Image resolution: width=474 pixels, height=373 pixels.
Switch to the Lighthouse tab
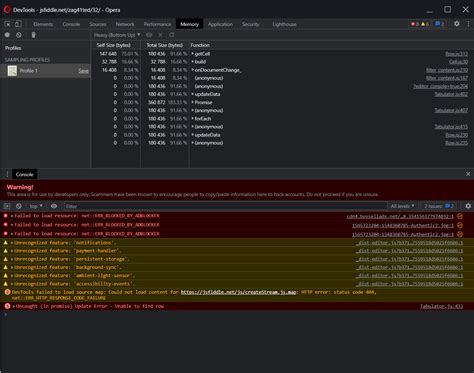pos(284,24)
